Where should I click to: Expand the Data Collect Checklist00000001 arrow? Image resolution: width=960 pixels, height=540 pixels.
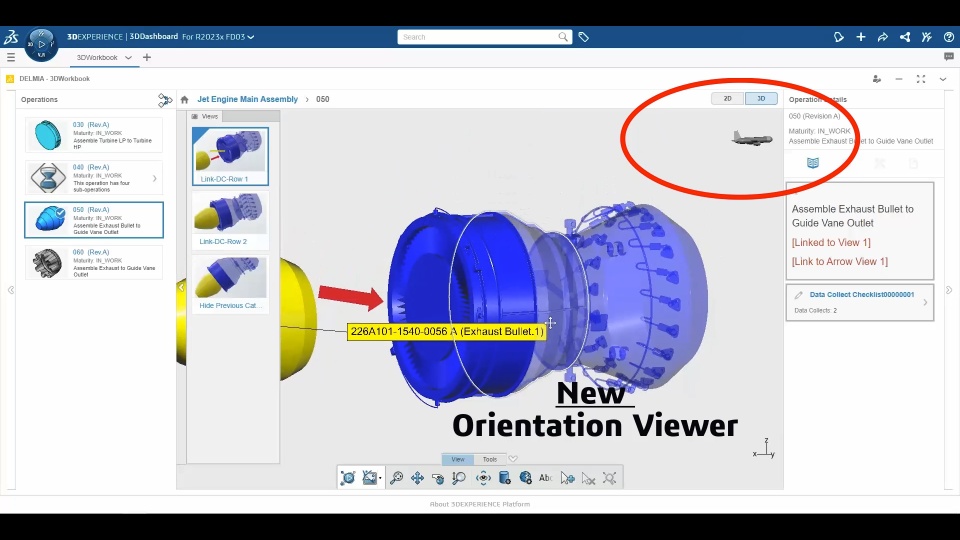point(925,302)
